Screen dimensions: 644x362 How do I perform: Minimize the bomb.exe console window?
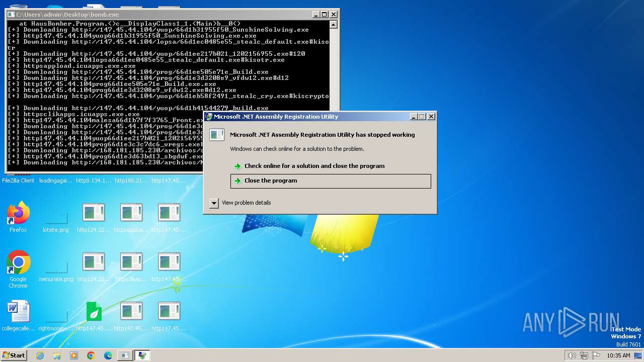tap(316, 15)
